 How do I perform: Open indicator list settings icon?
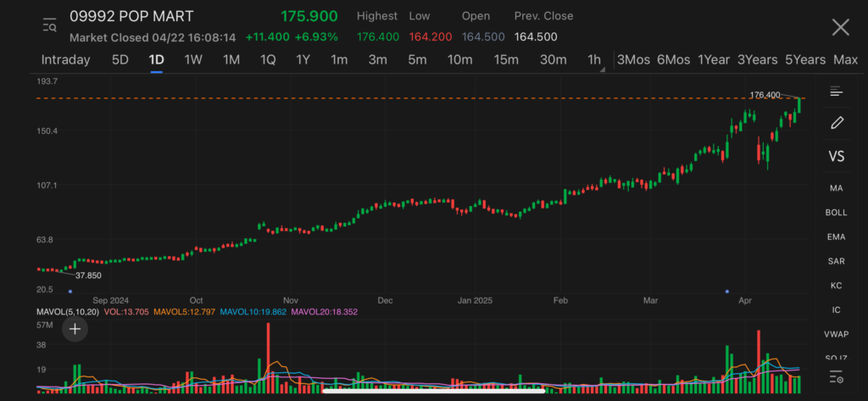(837, 377)
